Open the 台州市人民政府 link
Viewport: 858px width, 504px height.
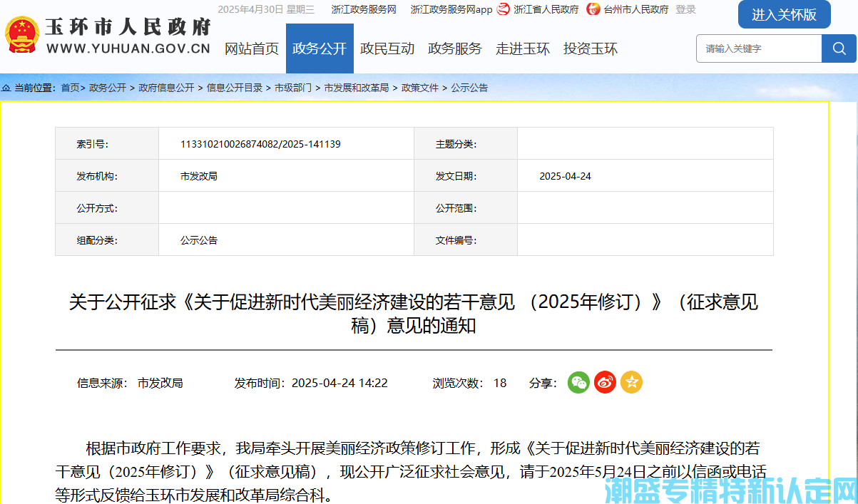pos(636,9)
